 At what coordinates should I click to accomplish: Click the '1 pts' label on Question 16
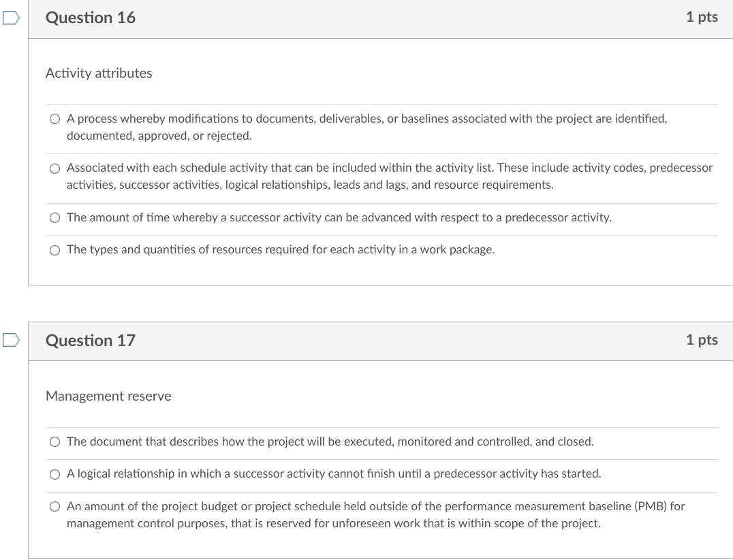point(702,17)
